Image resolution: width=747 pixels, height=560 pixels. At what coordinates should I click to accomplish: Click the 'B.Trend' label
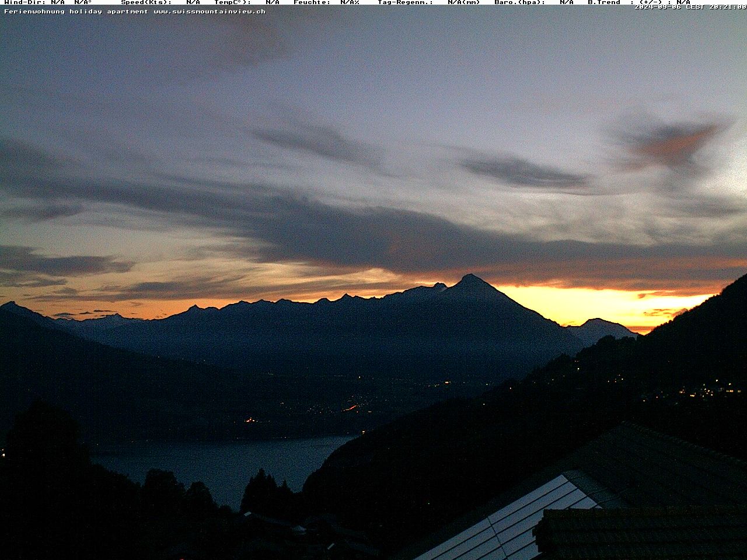[604, 2]
